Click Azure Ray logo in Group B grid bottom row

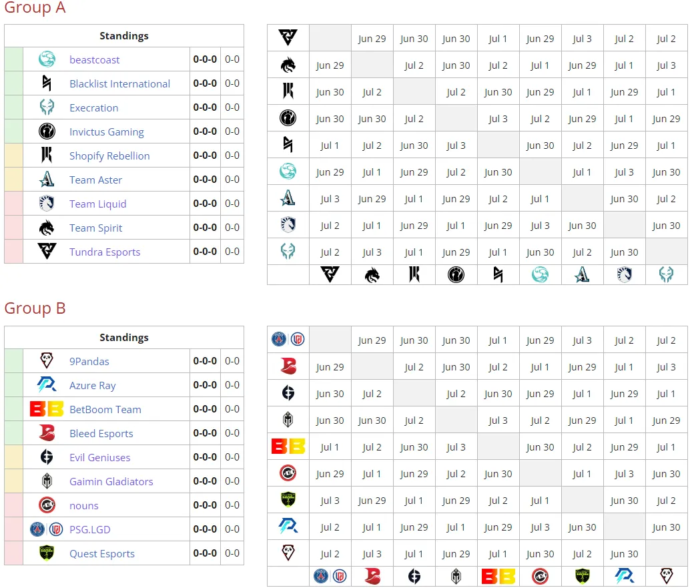(x=624, y=577)
